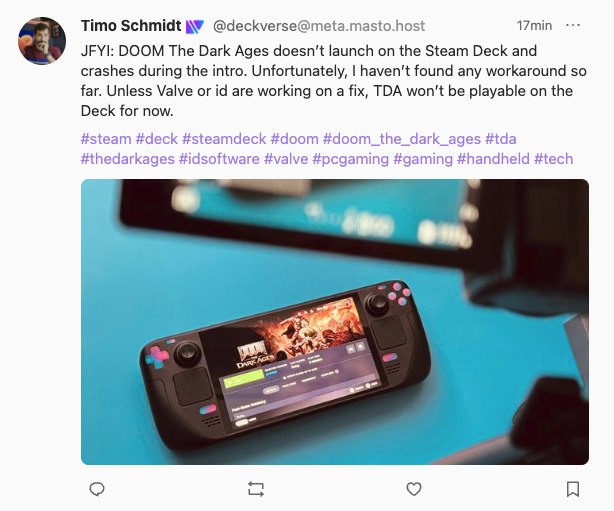Open the 17min post timestamp
Image resolution: width=614 pixels, height=511 pixels.
(x=534, y=25)
